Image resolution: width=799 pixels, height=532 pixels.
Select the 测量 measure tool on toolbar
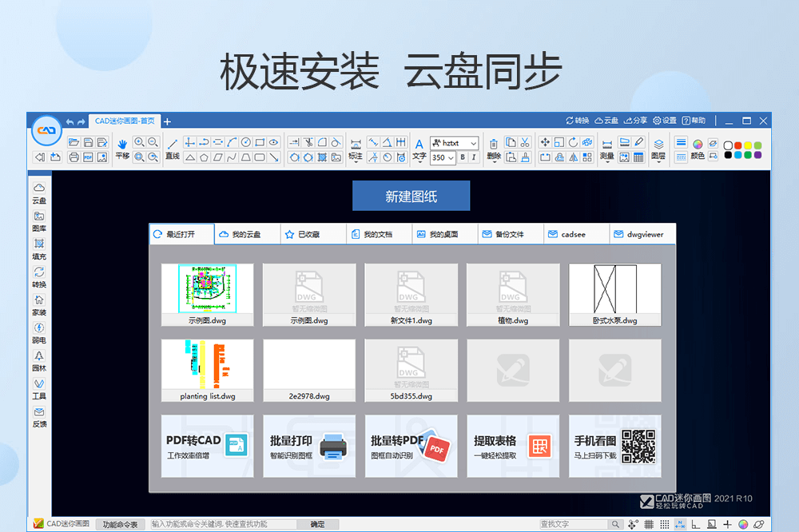pyautogui.click(x=607, y=145)
